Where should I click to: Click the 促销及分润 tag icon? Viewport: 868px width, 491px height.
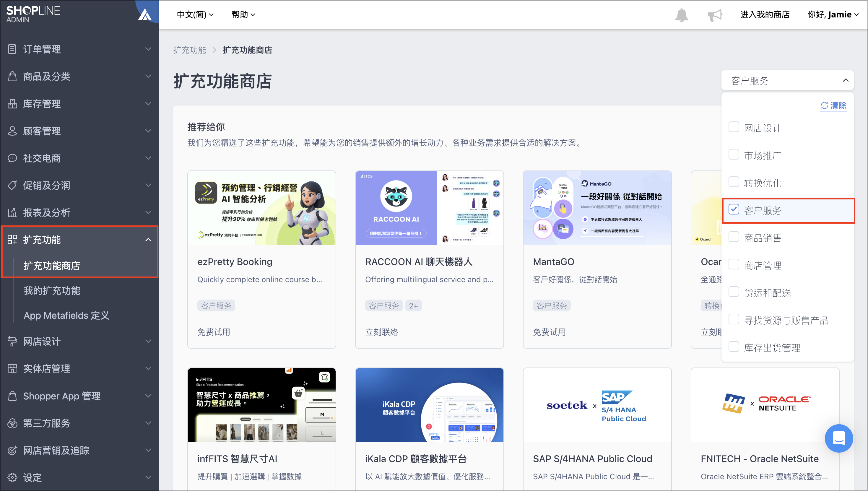click(x=12, y=185)
